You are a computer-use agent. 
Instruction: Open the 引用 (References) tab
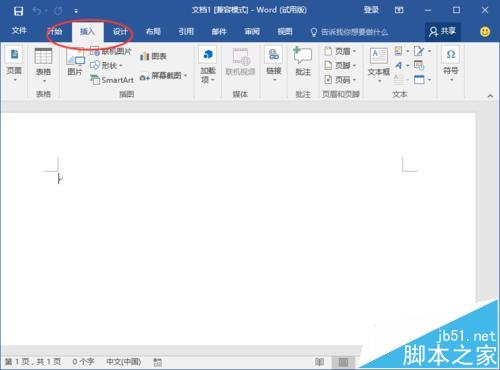186,32
